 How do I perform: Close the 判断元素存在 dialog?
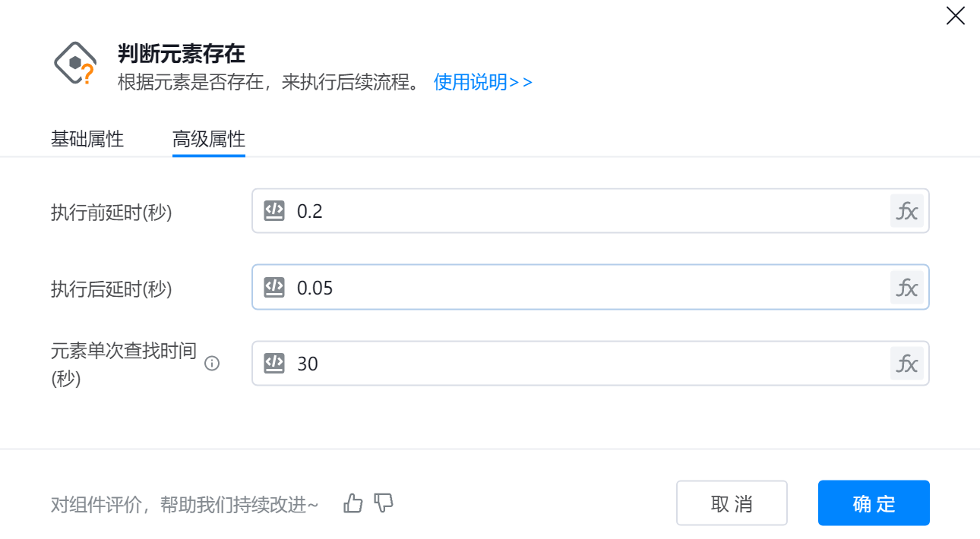[955, 16]
